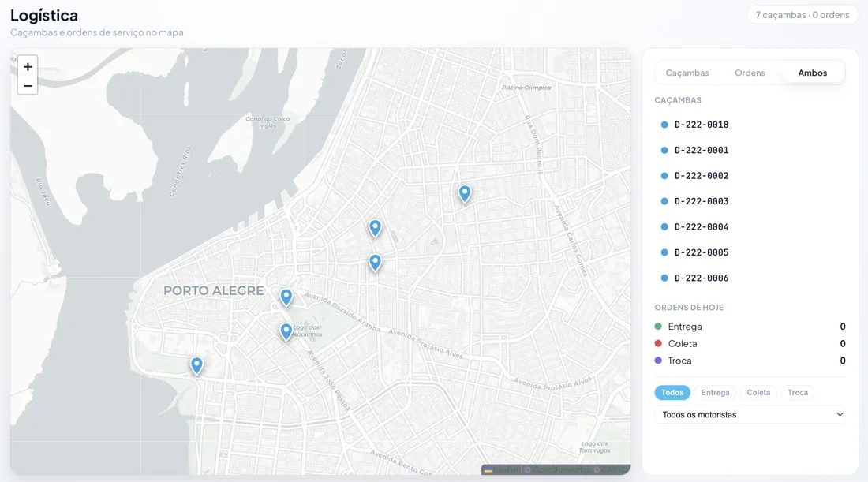Screen dimensions: 868x482
Task: Open the OpenStreetMap attribution link
Action: (x=561, y=470)
